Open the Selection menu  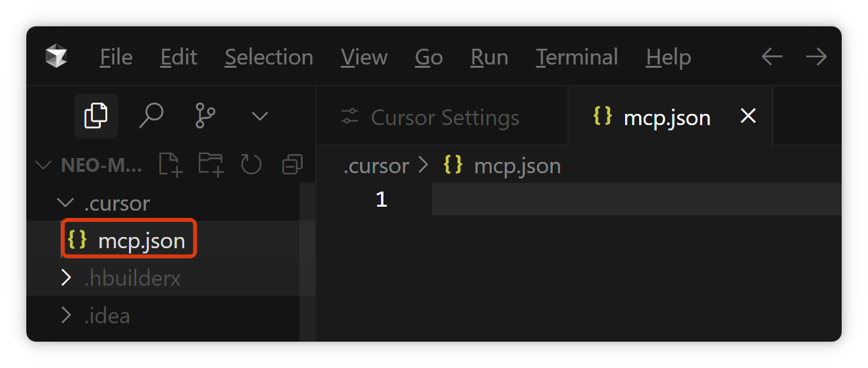coord(268,57)
